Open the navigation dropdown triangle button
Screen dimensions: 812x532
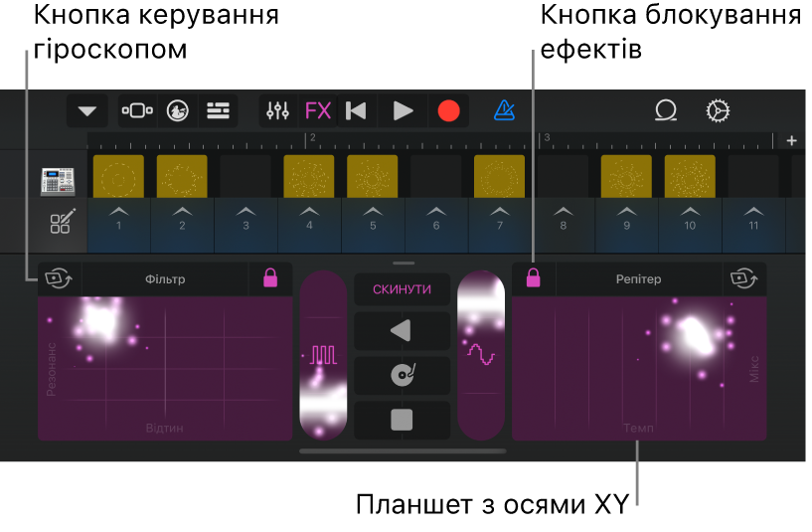(87, 110)
